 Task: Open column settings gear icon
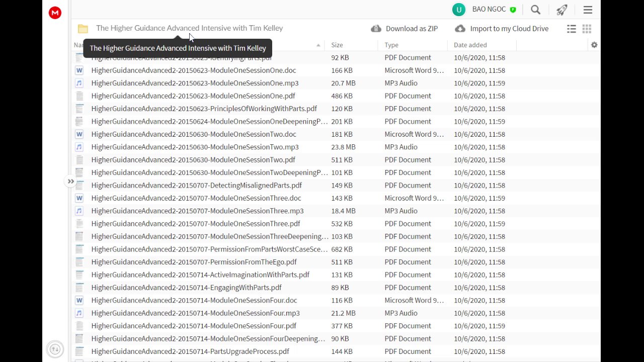[594, 45]
